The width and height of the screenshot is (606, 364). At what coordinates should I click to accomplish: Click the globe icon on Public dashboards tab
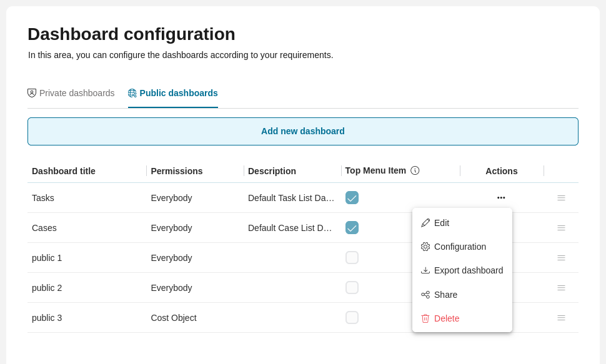132,93
